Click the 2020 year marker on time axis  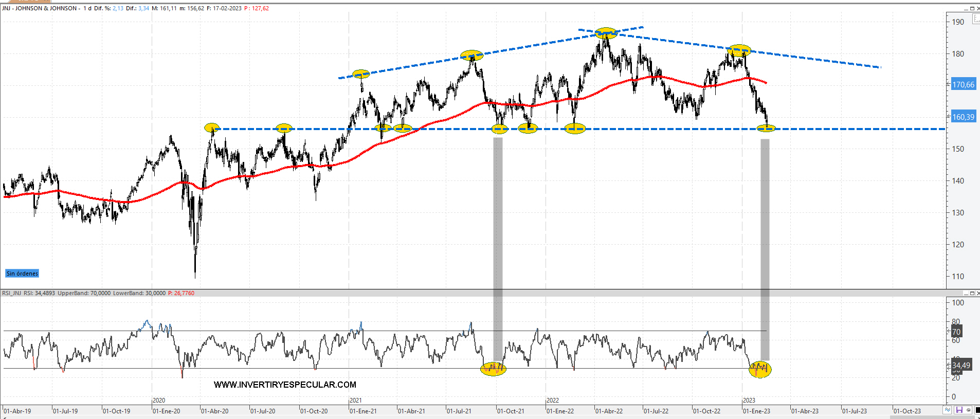click(x=159, y=400)
